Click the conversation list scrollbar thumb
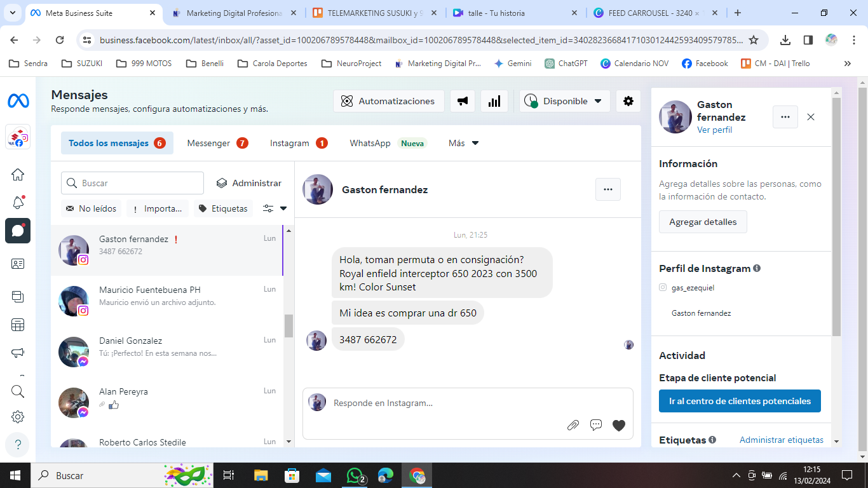This screenshot has width=868, height=488. pos(288,325)
